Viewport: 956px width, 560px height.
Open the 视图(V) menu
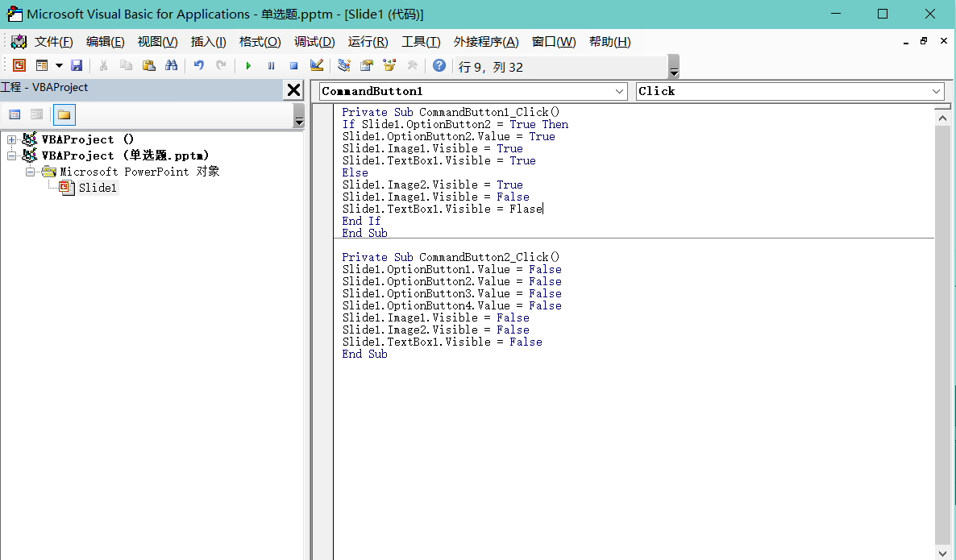157,41
